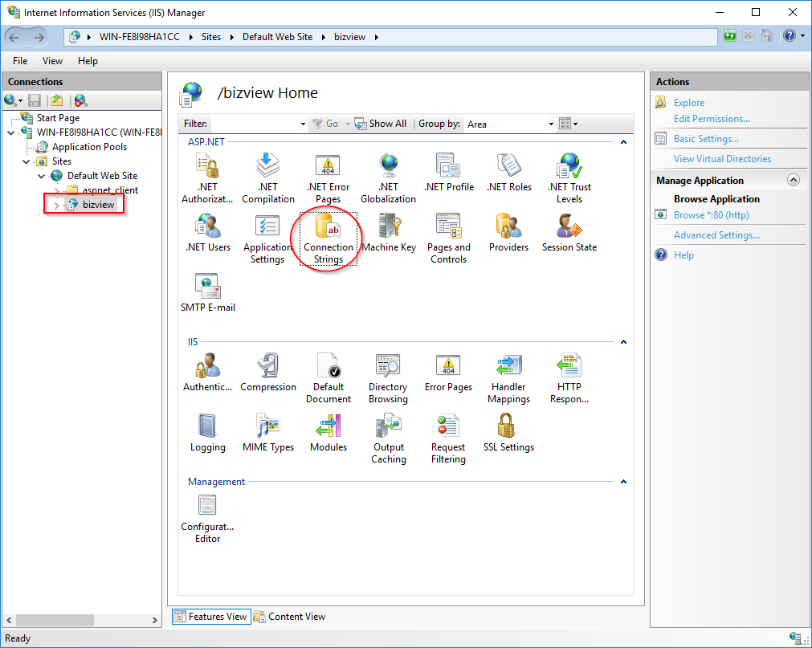Open Logging feature

[208, 433]
